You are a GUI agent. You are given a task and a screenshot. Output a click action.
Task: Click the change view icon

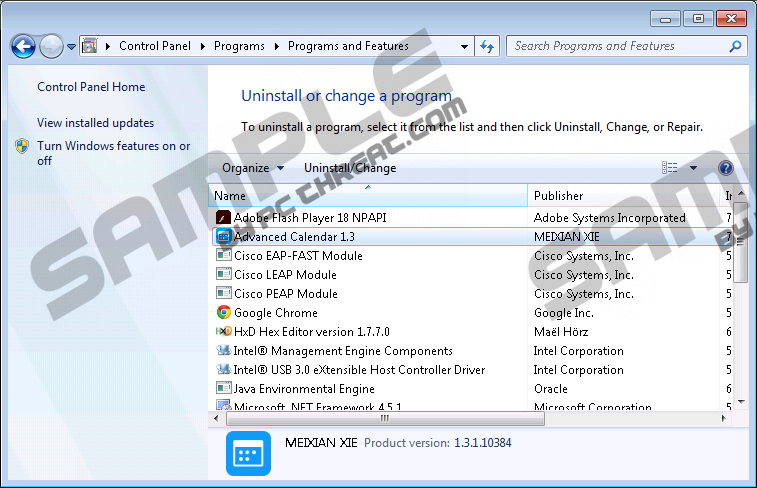click(x=670, y=167)
